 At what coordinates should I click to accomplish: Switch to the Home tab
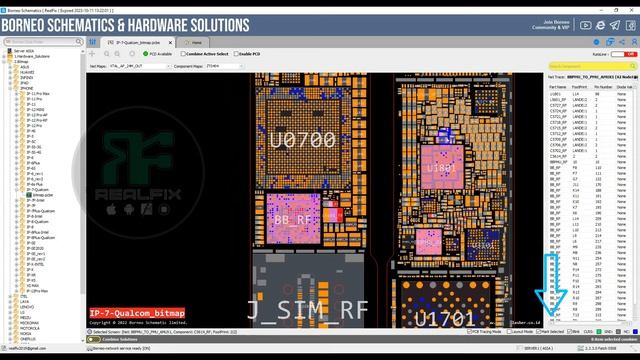tap(193, 42)
